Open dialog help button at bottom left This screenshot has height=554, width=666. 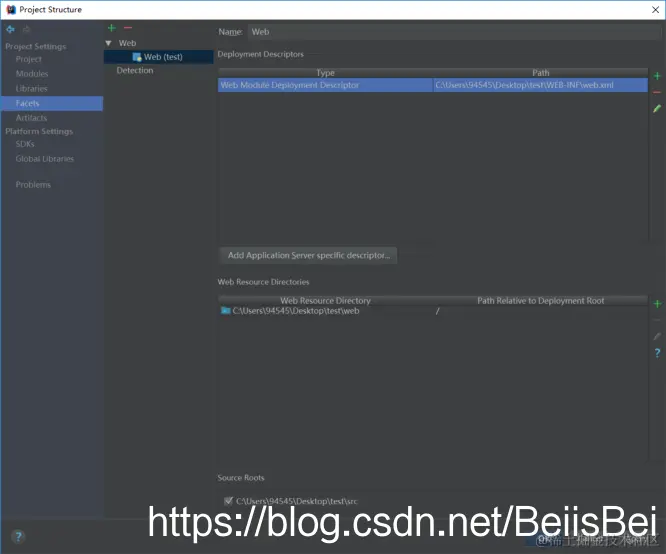(x=18, y=537)
